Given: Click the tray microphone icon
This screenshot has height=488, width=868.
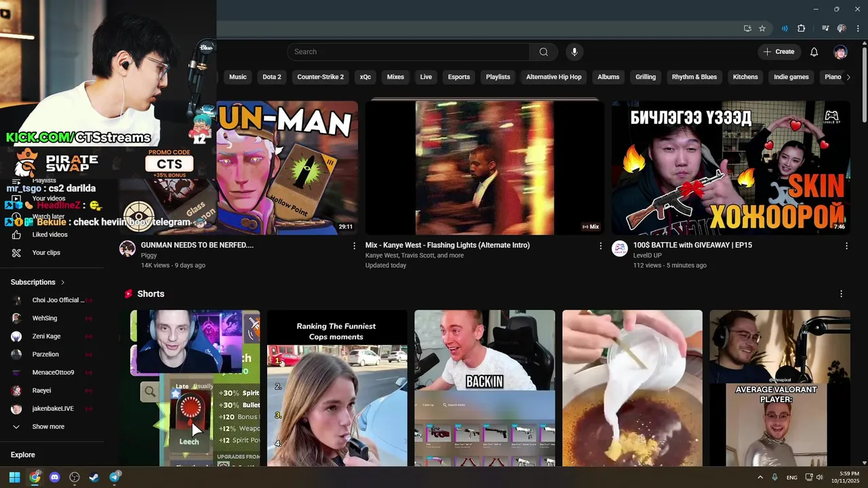Looking at the screenshot, I should tap(774, 477).
